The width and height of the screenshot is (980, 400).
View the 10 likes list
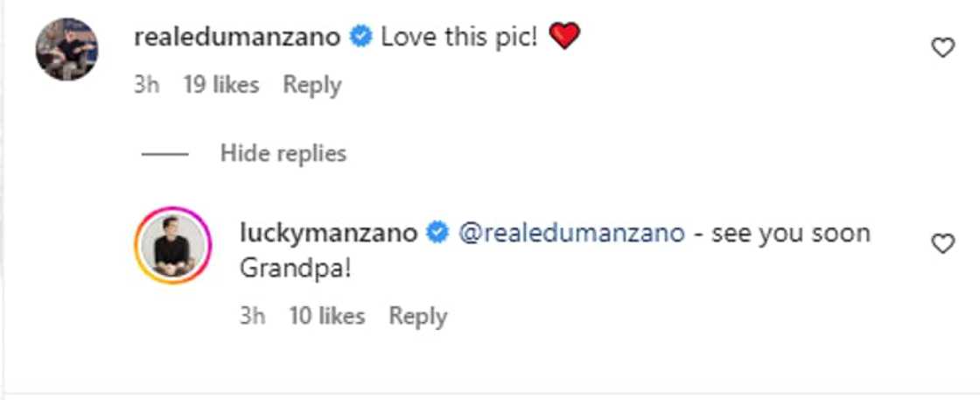click(x=326, y=316)
